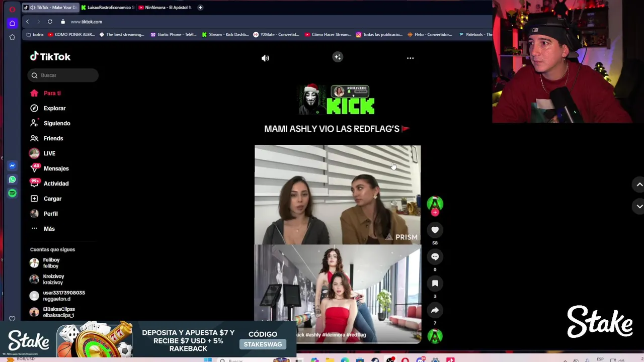Click the STAKESWAG code button
The width and height of the screenshot is (644, 362).
(x=263, y=344)
